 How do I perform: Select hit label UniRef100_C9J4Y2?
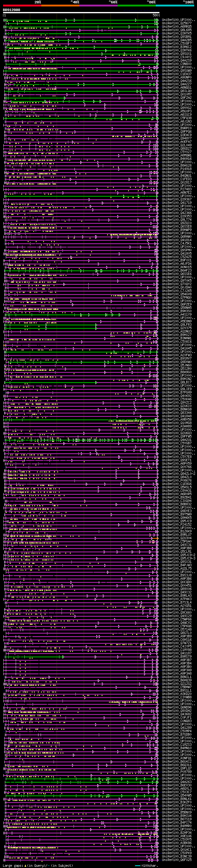tap(177, 57)
